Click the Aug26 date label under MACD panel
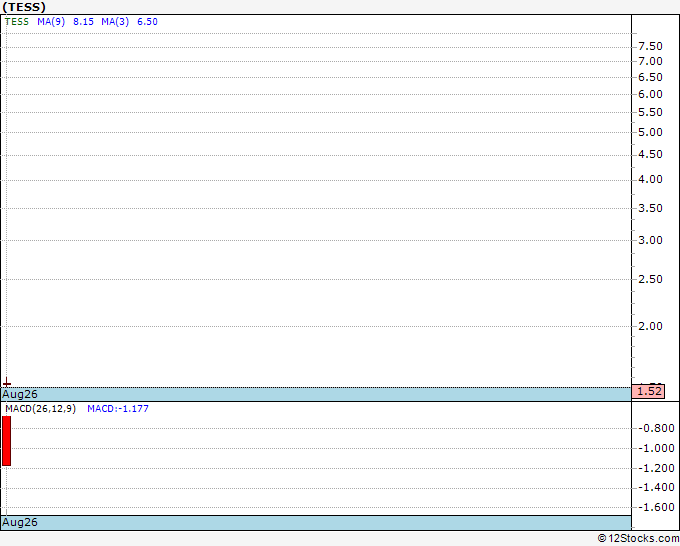Screen dimensions: 680x546 point(20,522)
